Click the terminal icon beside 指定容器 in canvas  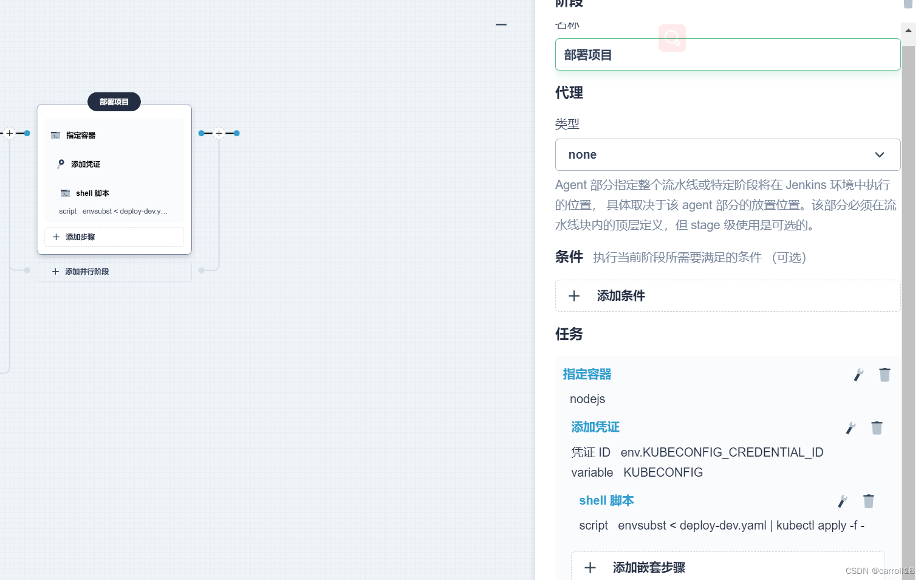tap(55, 135)
